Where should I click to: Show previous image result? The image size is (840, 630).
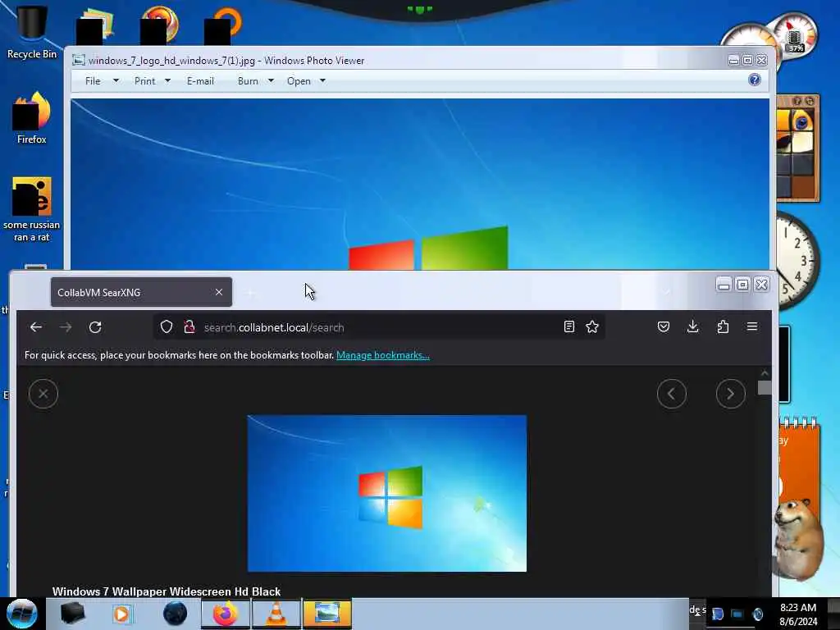click(672, 394)
